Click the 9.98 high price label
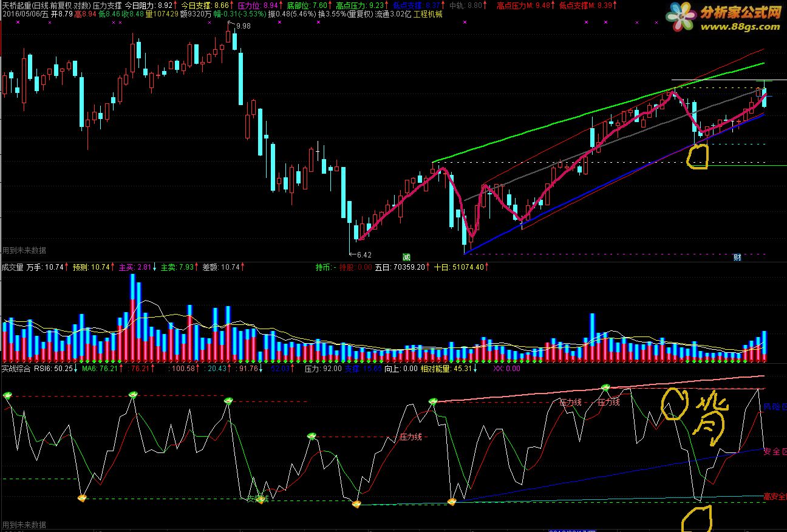The image size is (787, 532). (243, 26)
